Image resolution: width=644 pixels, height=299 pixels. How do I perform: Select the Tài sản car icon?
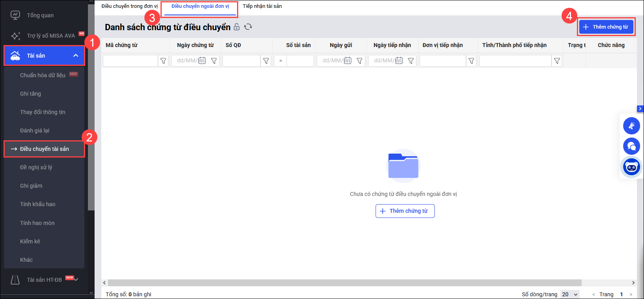click(15, 56)
